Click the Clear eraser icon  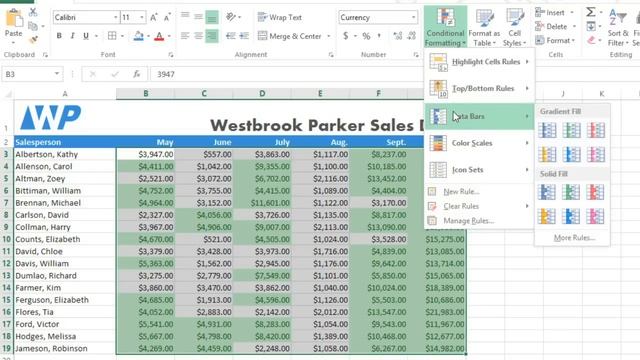[x=591, y=40]
